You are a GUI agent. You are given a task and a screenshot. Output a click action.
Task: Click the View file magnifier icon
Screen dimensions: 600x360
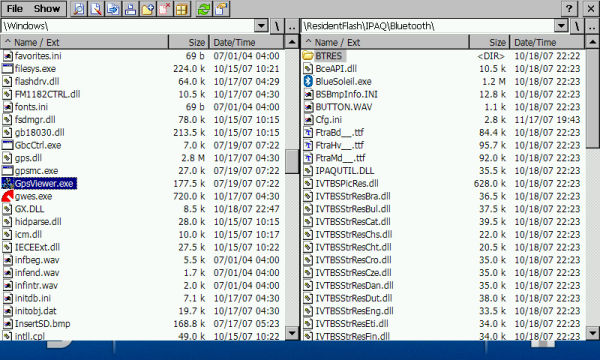(78, 9)
